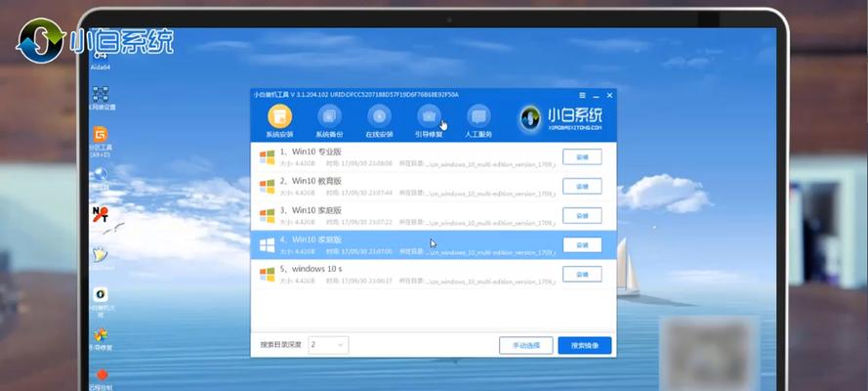Open the 网络设置 desktop shortcut
The height and width of the screenshot is (391, 868).
pyautogui.click(x=101, y=98)
